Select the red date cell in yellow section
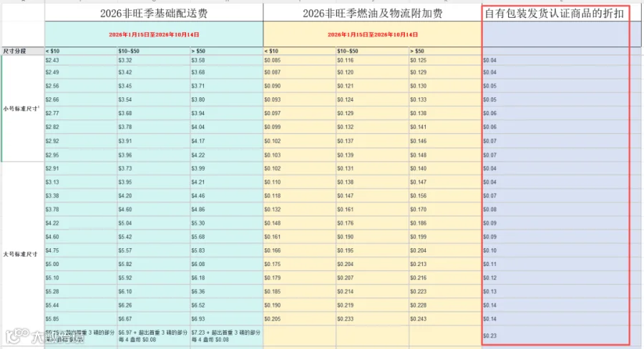Viewport: 644px width, 349px height. click(373, 34)
